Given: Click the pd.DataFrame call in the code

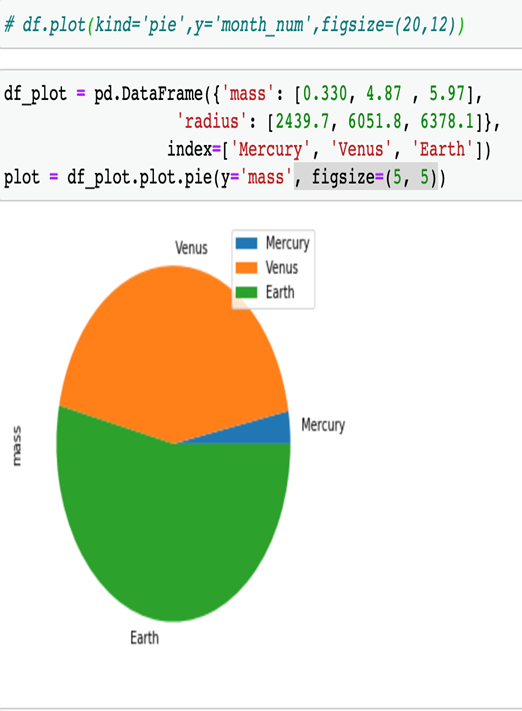Looking at the screenshot, I should tap(148, 94).
